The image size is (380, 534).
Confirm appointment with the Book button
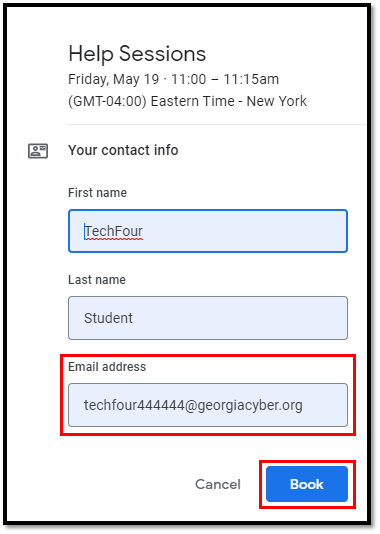[307, 484]
